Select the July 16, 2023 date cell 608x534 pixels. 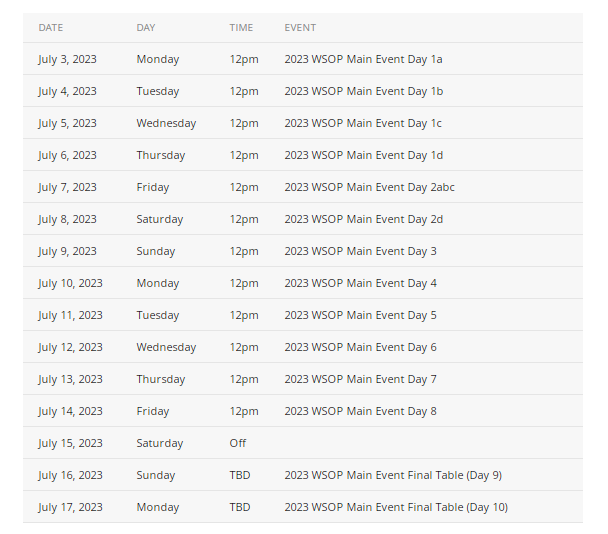pos(70,475)
